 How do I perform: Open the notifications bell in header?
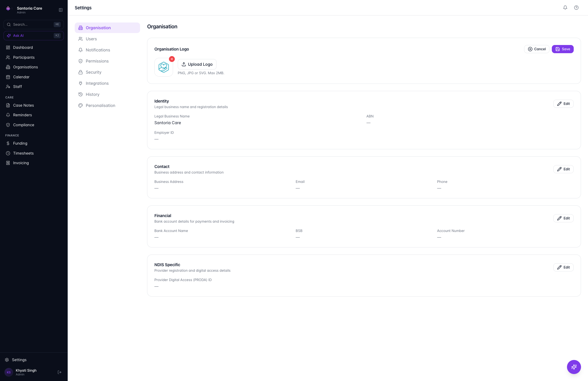pos(565,8)
